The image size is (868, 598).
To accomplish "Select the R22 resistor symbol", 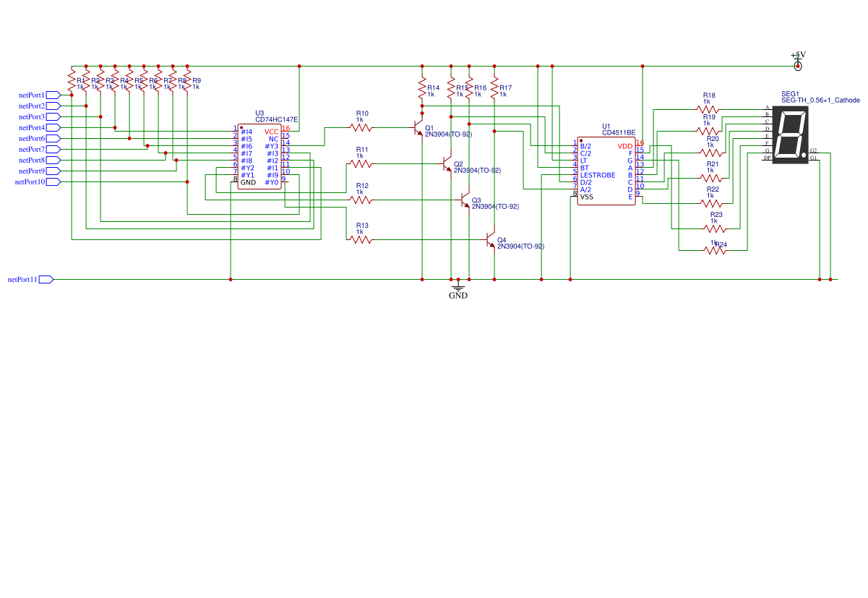I will point(711,203).
